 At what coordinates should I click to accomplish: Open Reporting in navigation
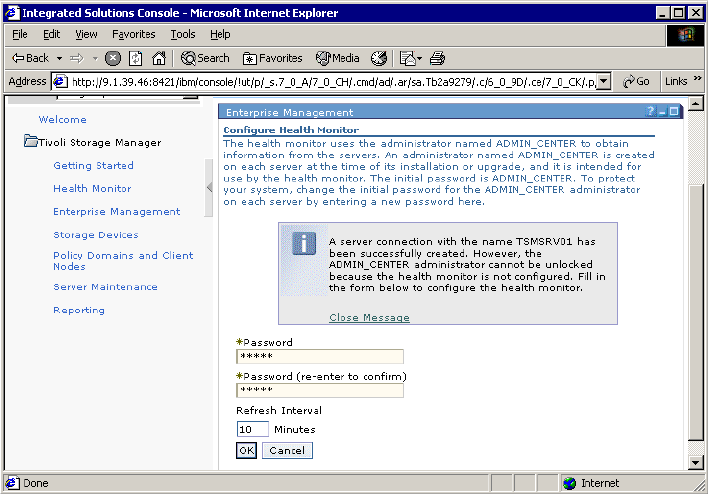click(79, 310)
